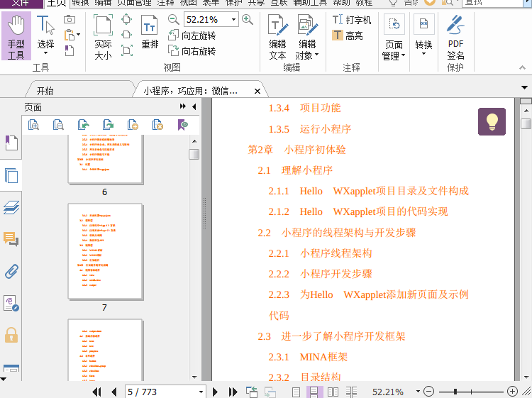Select the 小程序,巧应用 document tab
Image resolution: width=532 pixels, height=398 pixels.
(x=191, y=91)
